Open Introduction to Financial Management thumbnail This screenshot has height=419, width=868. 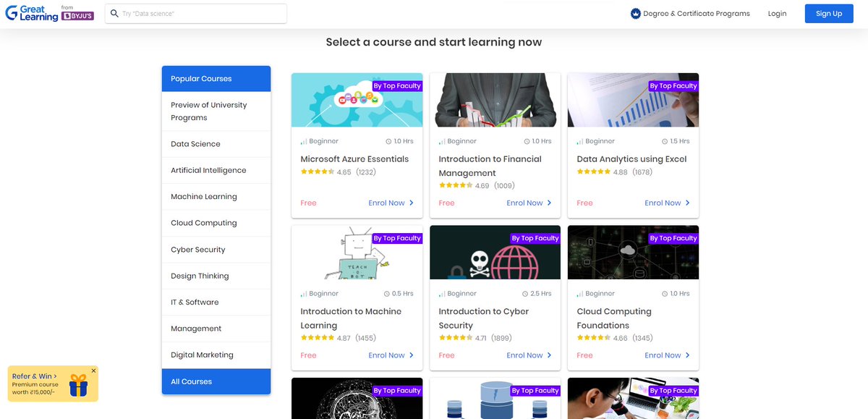coord(495,100)
